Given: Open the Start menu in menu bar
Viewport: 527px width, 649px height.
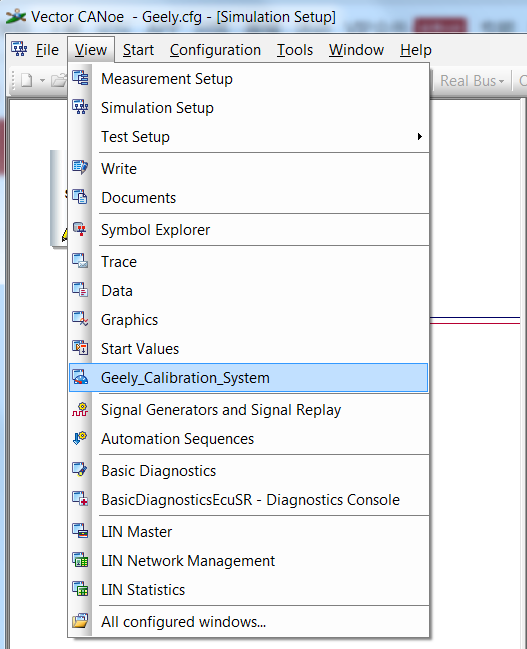Looking at the screenshot, I should pos(138,50).
